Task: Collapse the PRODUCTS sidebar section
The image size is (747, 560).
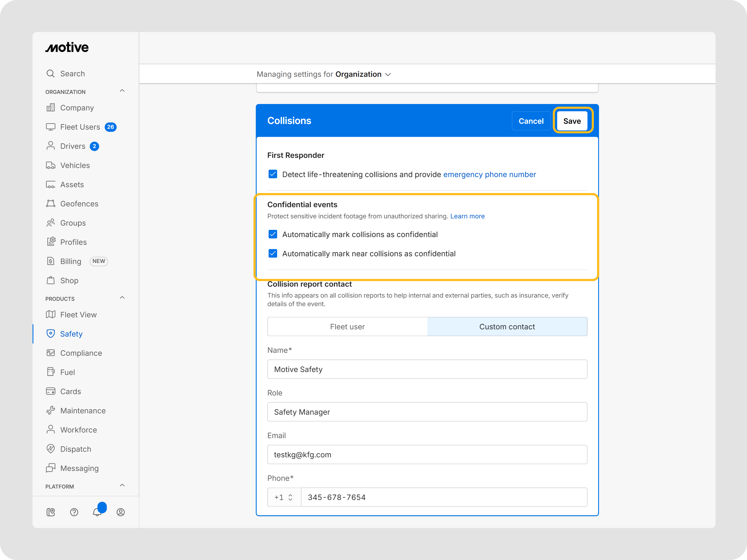Action: (x=122, y=298)
